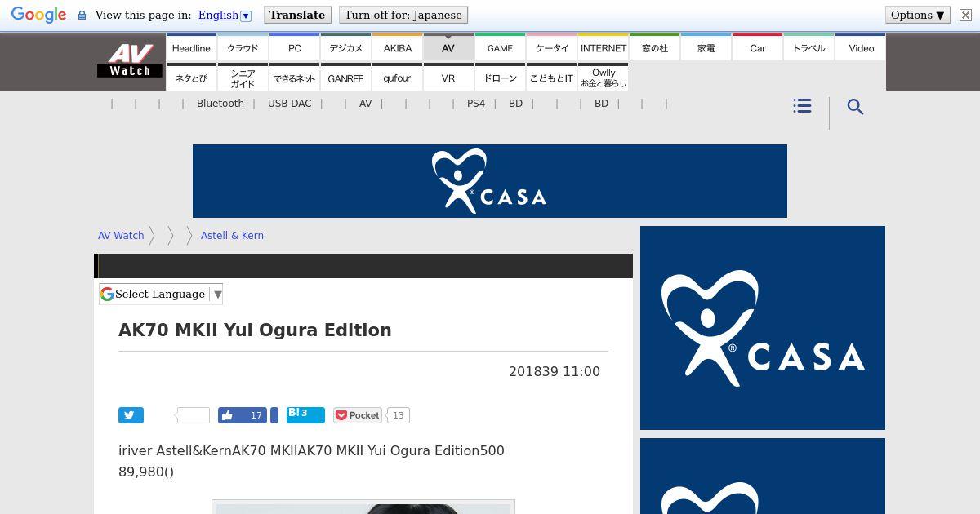Image resolution: width=980 pixels, height=514 pixels.
Task: Open the 家電 nav tab
Action: (706, 47)
